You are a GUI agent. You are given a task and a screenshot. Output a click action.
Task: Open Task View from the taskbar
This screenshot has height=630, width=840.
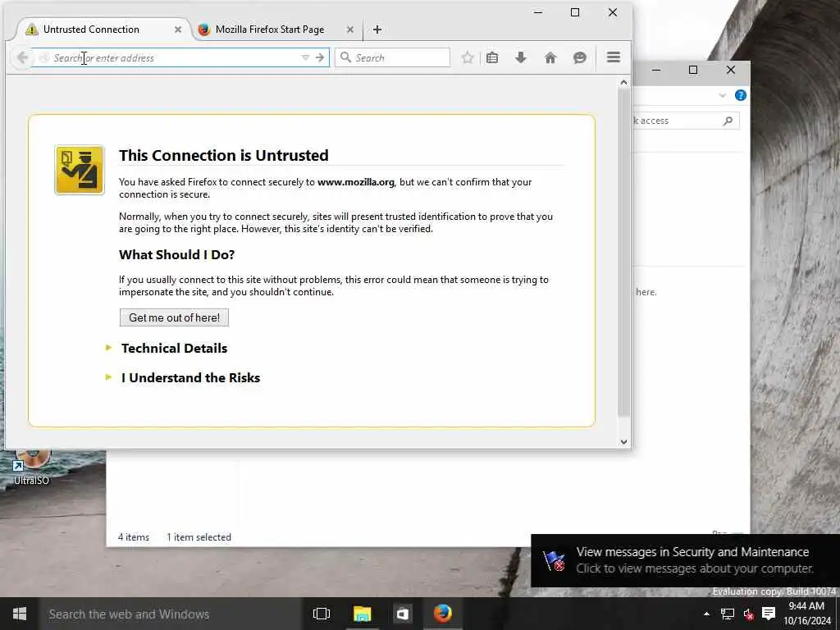[322, 614]
